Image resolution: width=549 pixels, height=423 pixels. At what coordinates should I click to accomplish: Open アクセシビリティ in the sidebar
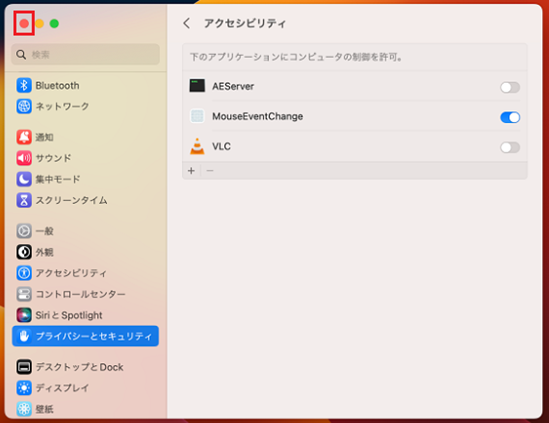click(85, 273)
